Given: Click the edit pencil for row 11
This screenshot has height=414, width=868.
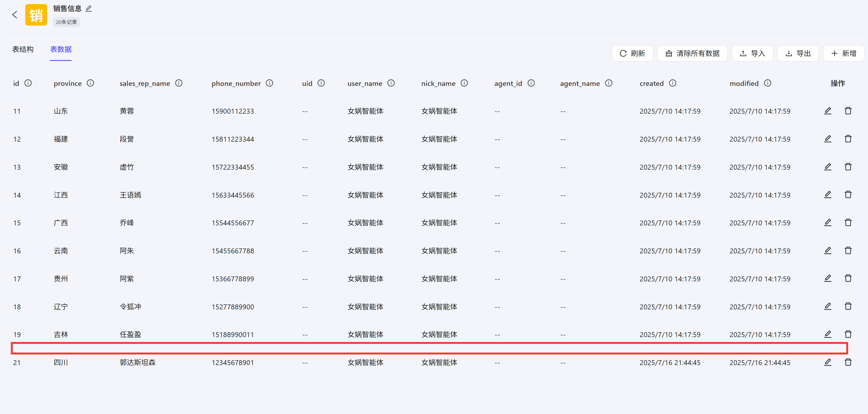Looking at the screenshot, I should 827,111.
